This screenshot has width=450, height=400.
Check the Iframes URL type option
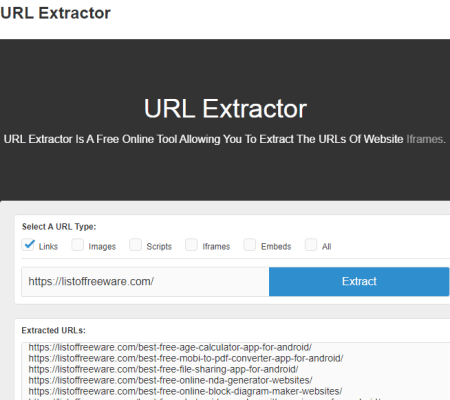(192, 245)
